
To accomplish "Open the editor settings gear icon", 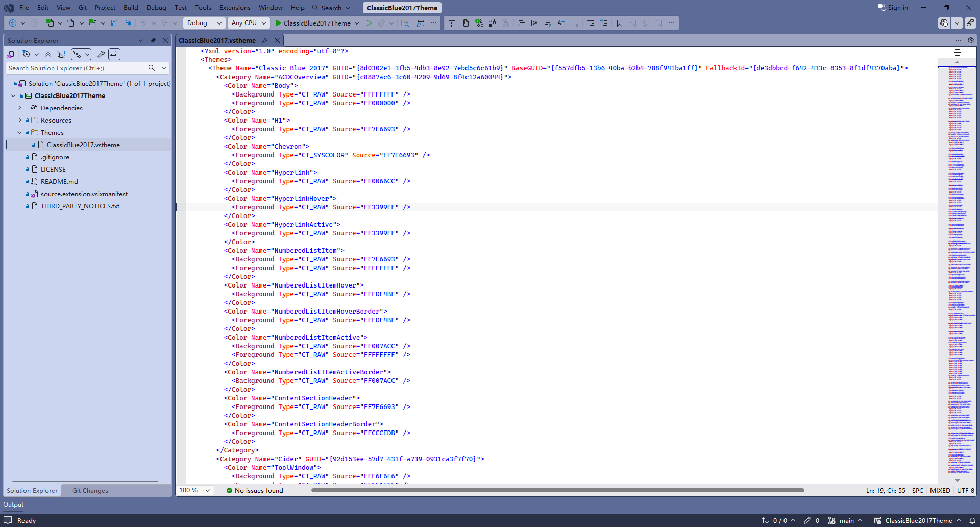I will coord(971,40).
